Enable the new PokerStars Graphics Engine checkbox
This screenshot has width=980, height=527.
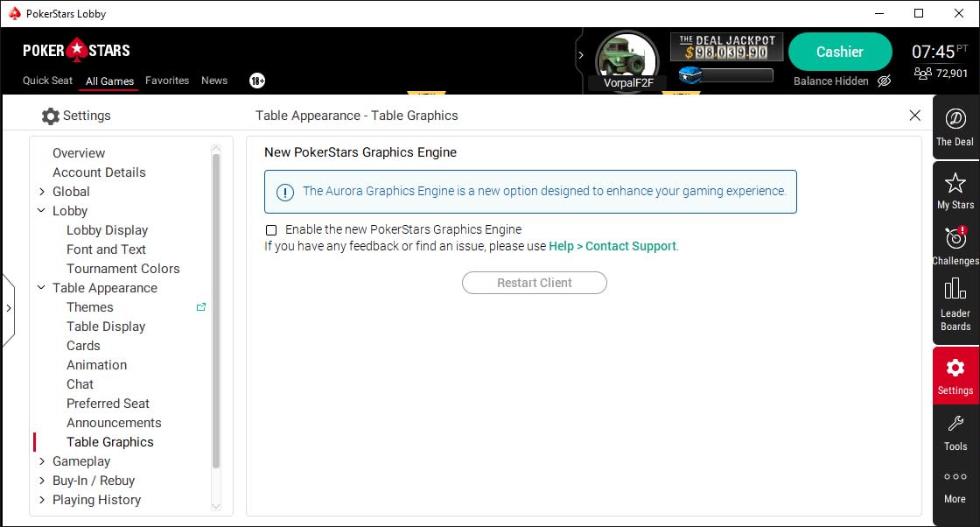pyautogui.click(x=271, y=230)
